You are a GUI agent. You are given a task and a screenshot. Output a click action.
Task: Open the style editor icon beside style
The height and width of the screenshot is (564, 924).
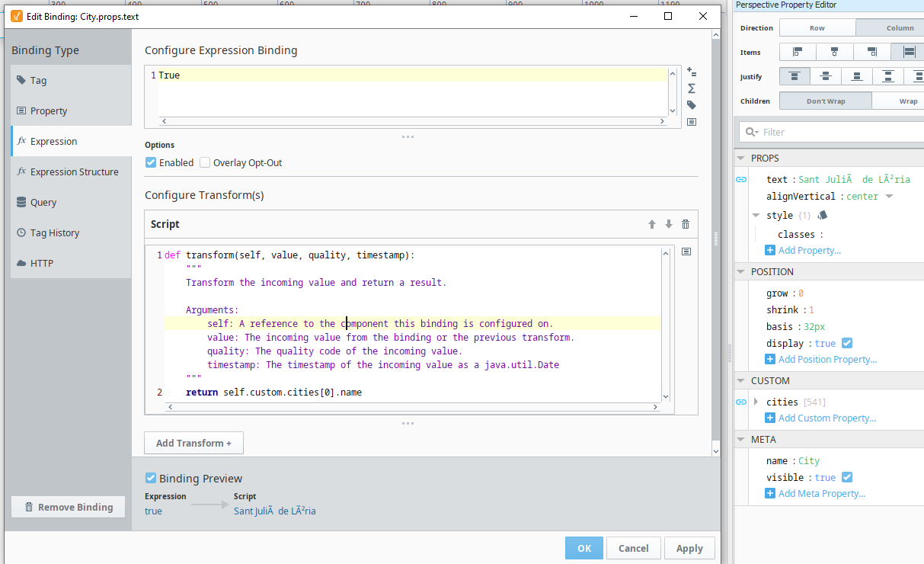(822, 215)
